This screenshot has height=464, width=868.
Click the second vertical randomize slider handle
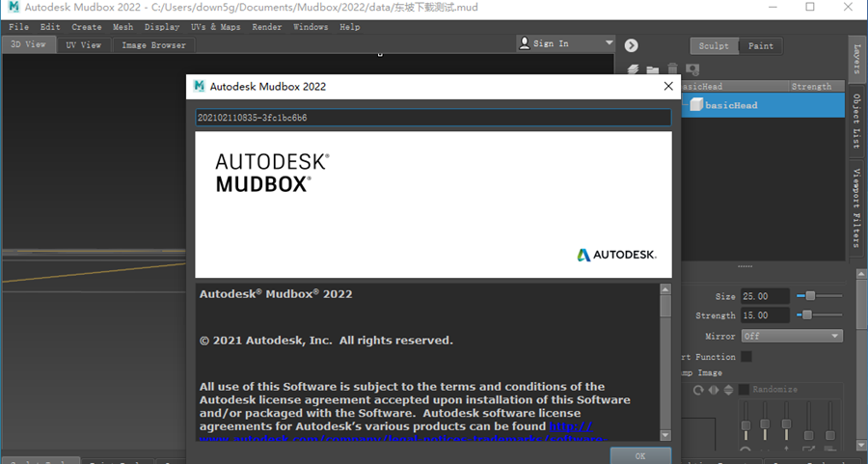[x=765, y=423]
